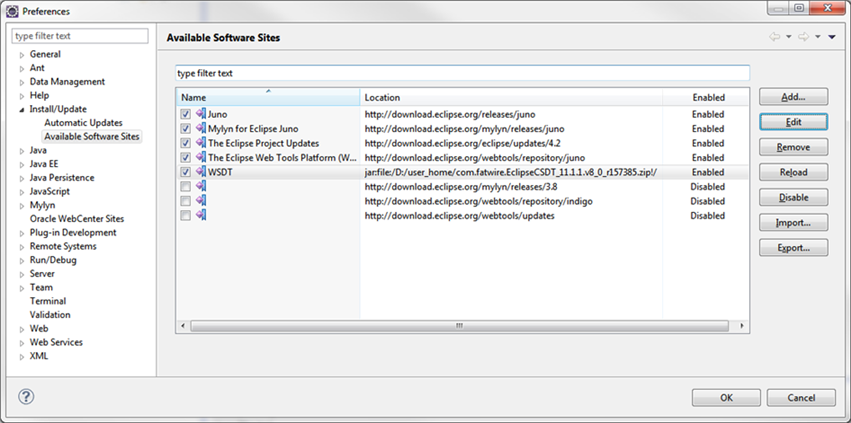
Task: Expand the Web Services tree node
Action: coord(22,343)
